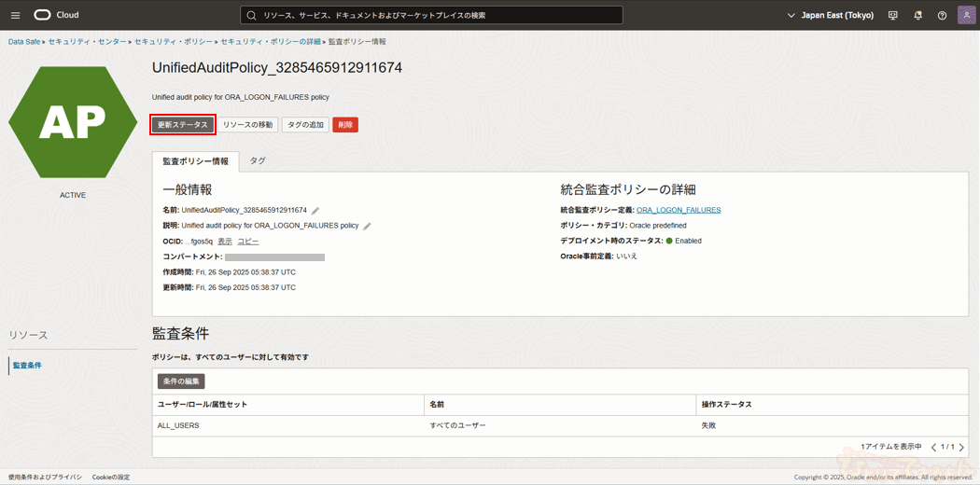Screen dimensions: 980x485
Task: Open the notifications bell
Action: click(917, 15)
